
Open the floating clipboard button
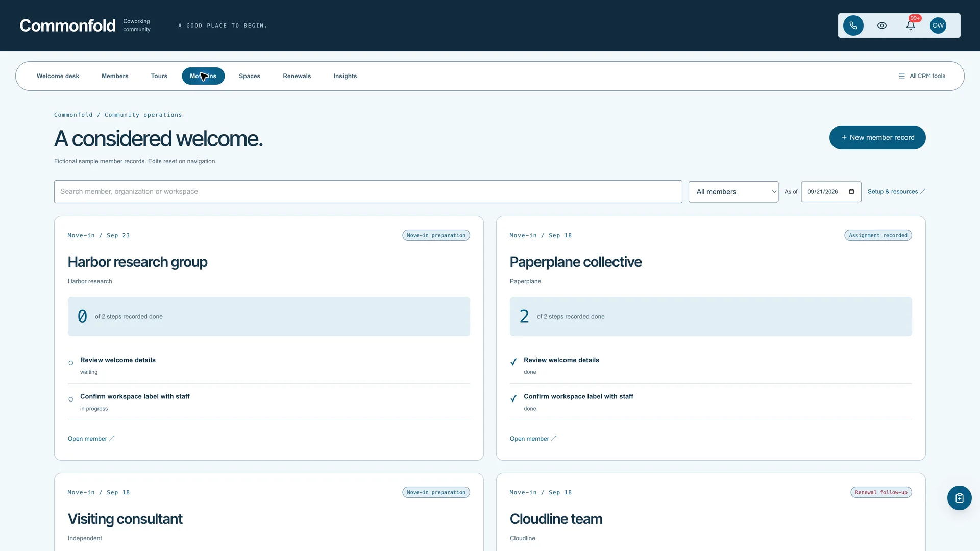tap(959, 498)
